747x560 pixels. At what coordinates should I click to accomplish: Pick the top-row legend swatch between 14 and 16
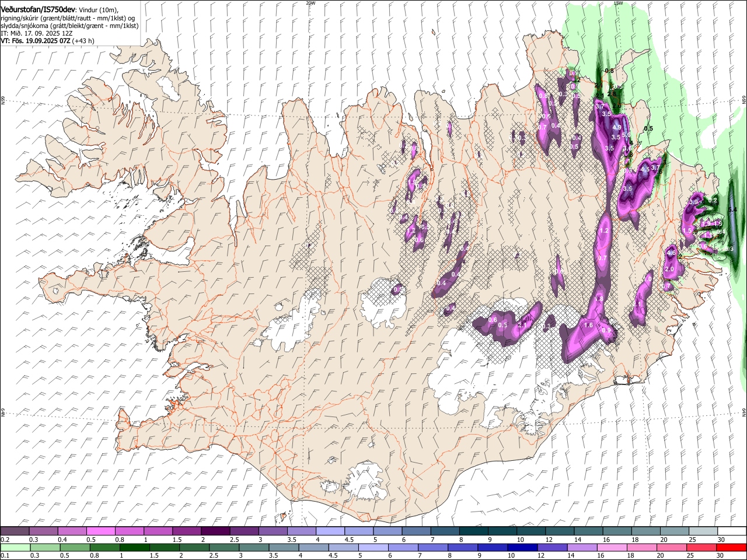click(x=589, y=531)
